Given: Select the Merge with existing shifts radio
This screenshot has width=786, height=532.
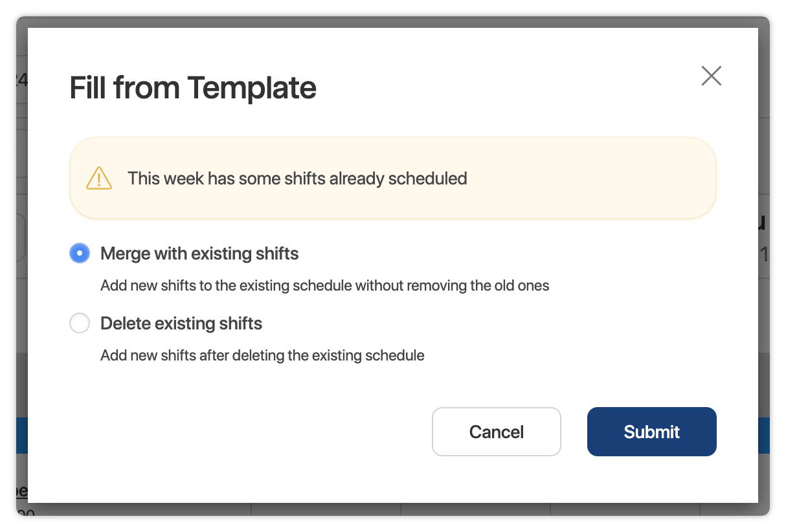Looking at the screenshot, I should click(x=80, y=253).
